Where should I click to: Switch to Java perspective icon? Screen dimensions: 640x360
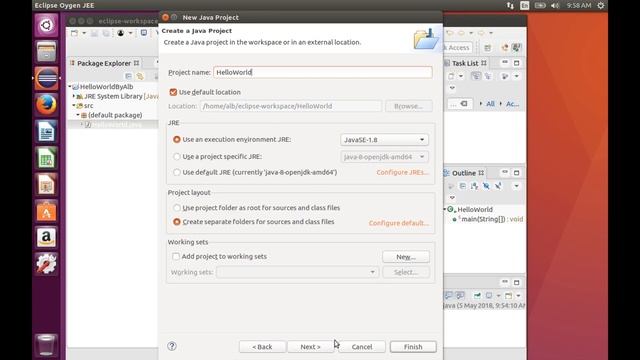tap(505, 48)
